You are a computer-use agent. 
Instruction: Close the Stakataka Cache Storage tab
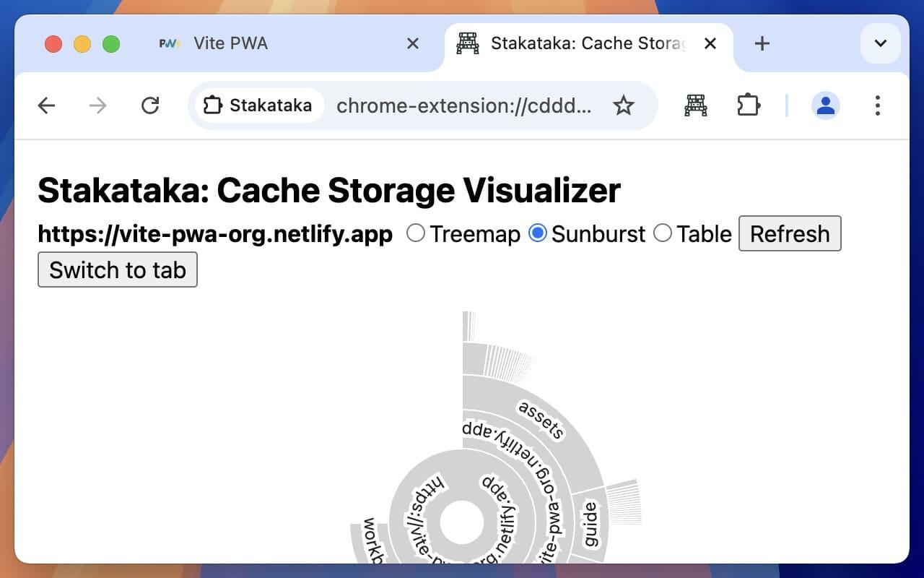click(710, 44)
